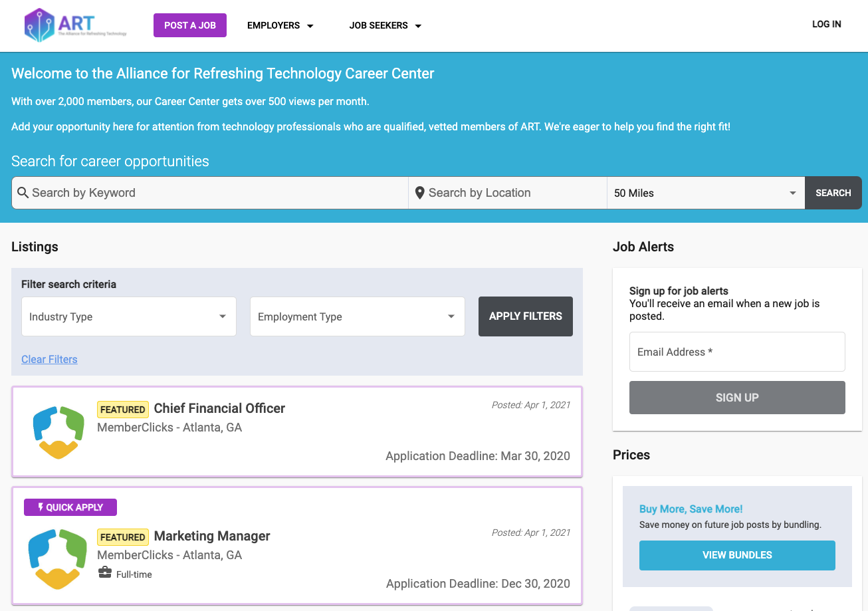Click the Email Address input field
Screen dimensions: 868x611
click(x=736, y=352)
